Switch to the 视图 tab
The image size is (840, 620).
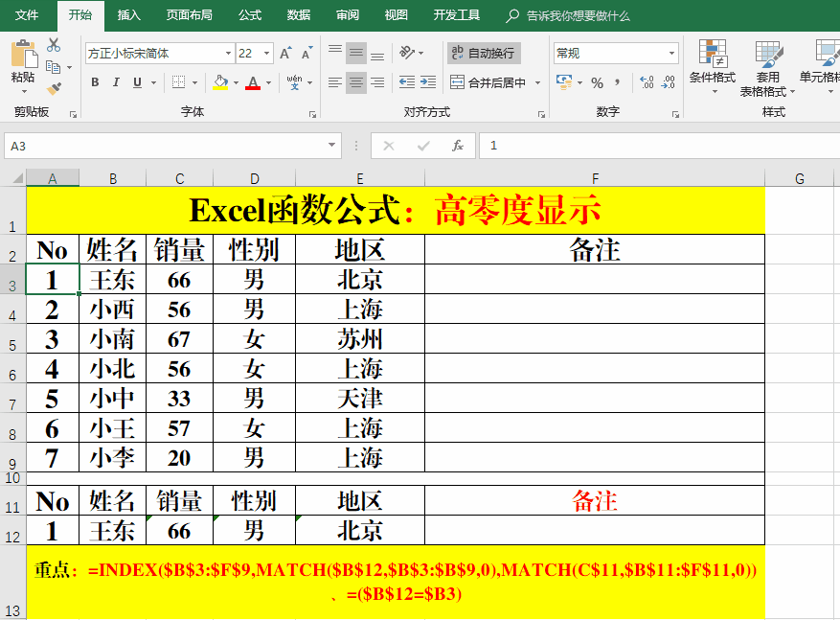coord(396,15)
